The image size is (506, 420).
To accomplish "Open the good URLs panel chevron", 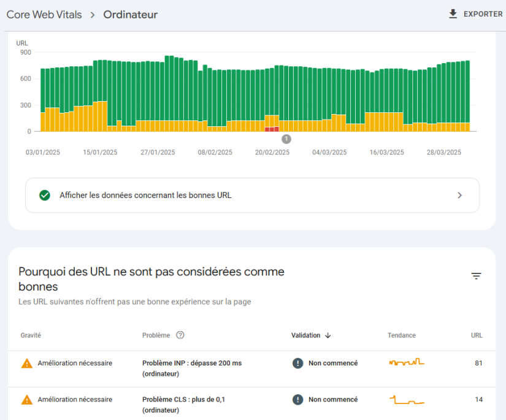I will point(459,195).
